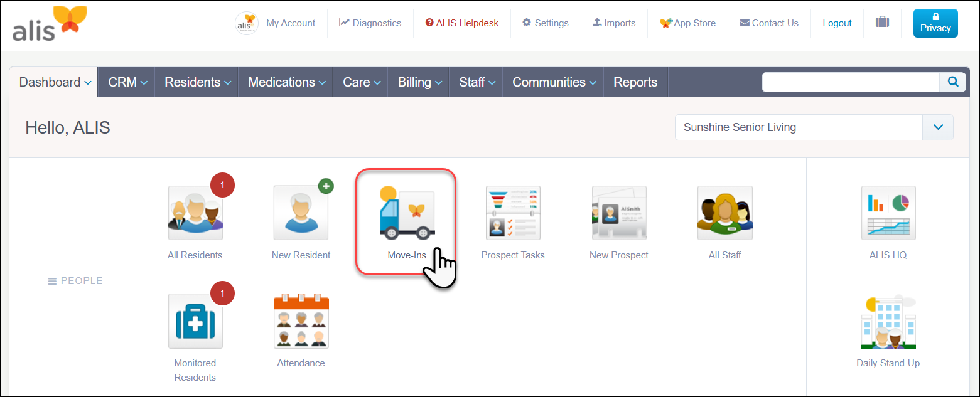Click the New Resident label
Image resolution: width=980 pixels, height=397 pixels.
click(301, 255)
